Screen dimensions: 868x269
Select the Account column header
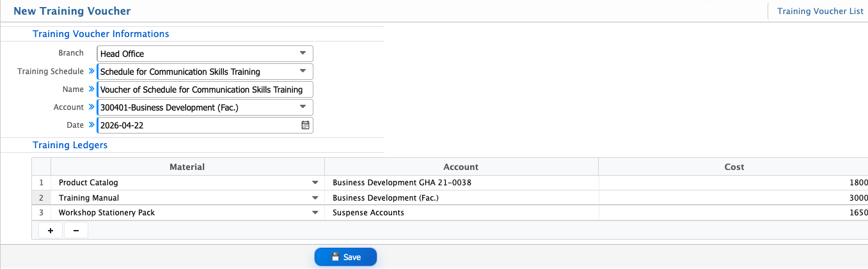pos(461,167)
